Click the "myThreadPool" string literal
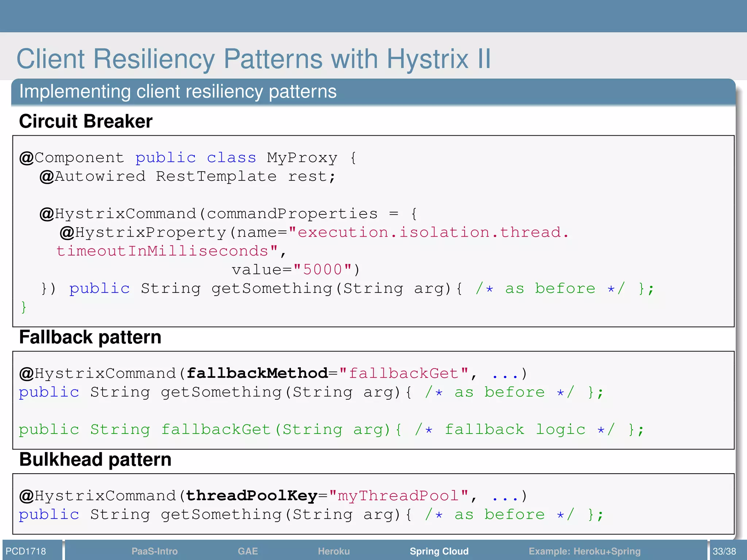Screen dimensions: 747x560 click(398, 496)
